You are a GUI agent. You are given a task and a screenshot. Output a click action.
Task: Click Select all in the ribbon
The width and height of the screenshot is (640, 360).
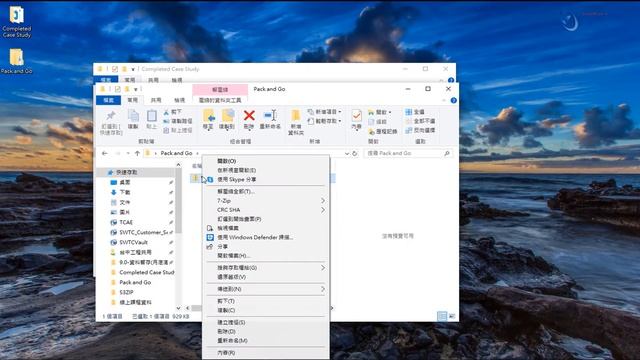pos(415,112)
